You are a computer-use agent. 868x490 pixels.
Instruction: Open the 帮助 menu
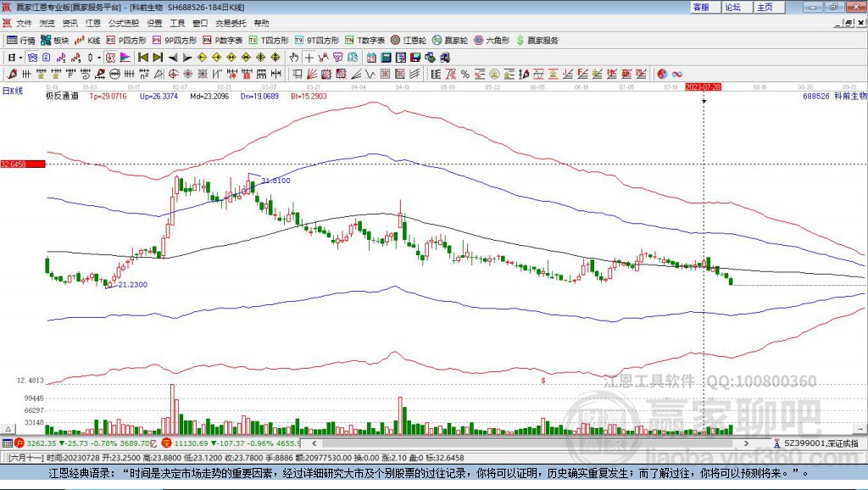click(261, 23)
